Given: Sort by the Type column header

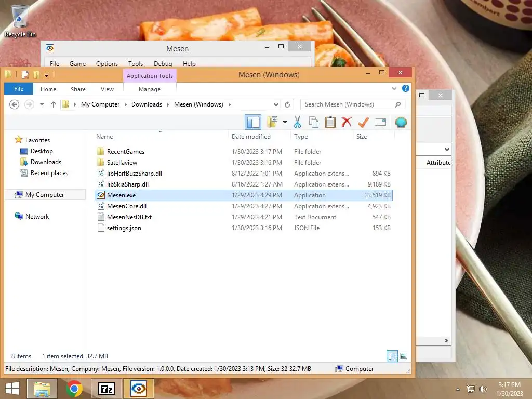Looking at the screenshot, I should tap(322, 137).
